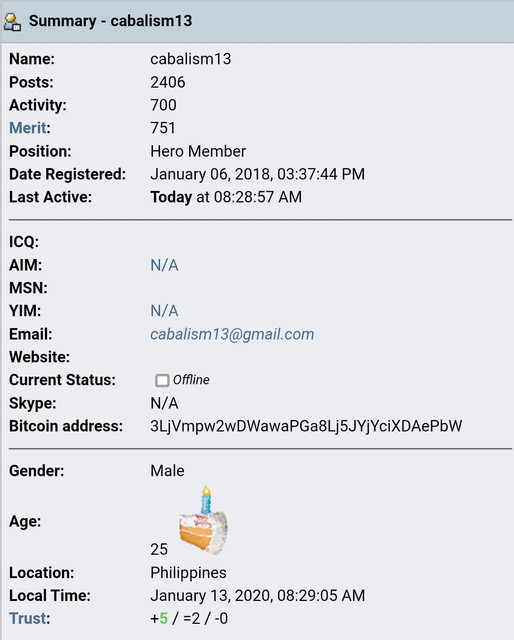Click the birthday cake icon
Screen dimensions: 514x640
(204, 519)
